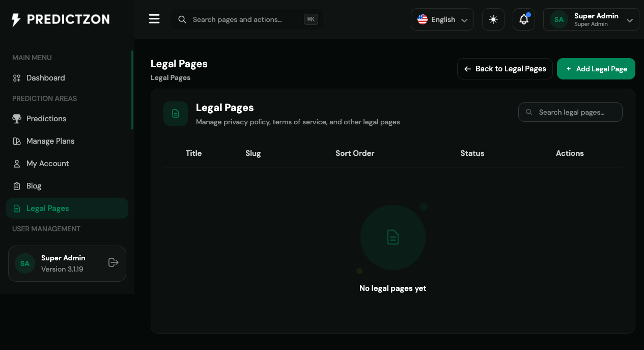Open Manage Plans menu item
The image size is (644, 350).
tap(67, 141)
